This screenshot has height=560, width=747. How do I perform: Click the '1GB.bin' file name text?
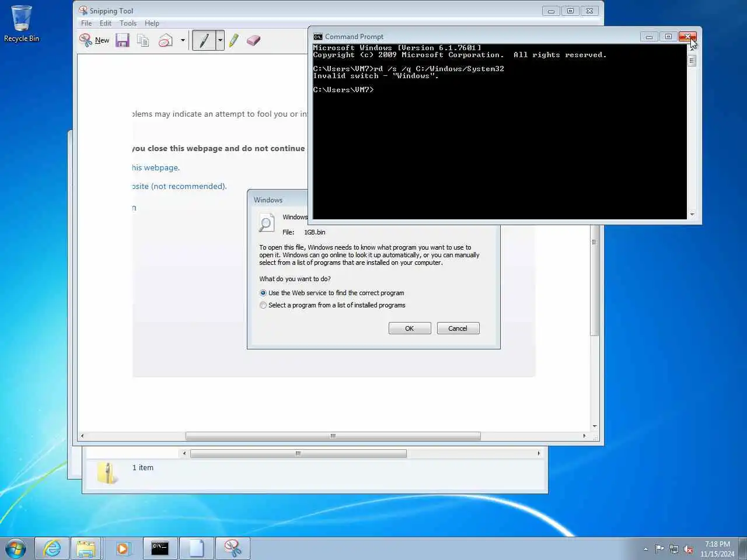pyautogui.click(x=315, y=232)
